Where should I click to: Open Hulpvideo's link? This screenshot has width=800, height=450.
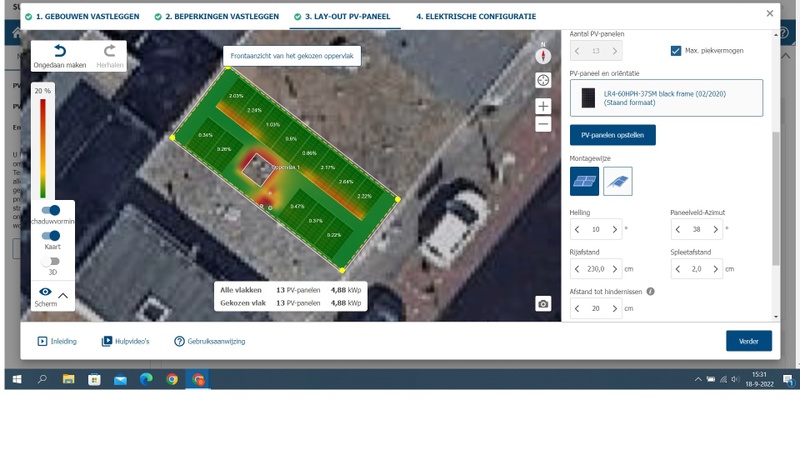pyautogui.click(x=126, y=341)
